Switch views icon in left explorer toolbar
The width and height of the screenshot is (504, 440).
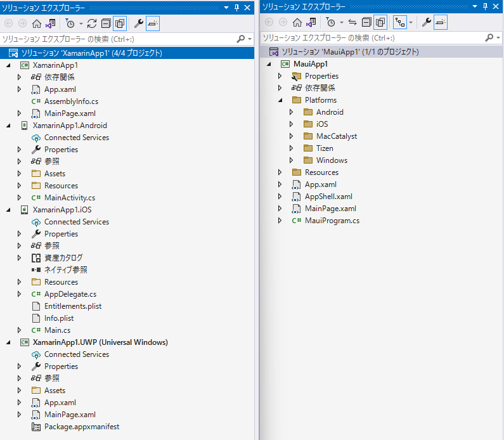tap(51, 23)
